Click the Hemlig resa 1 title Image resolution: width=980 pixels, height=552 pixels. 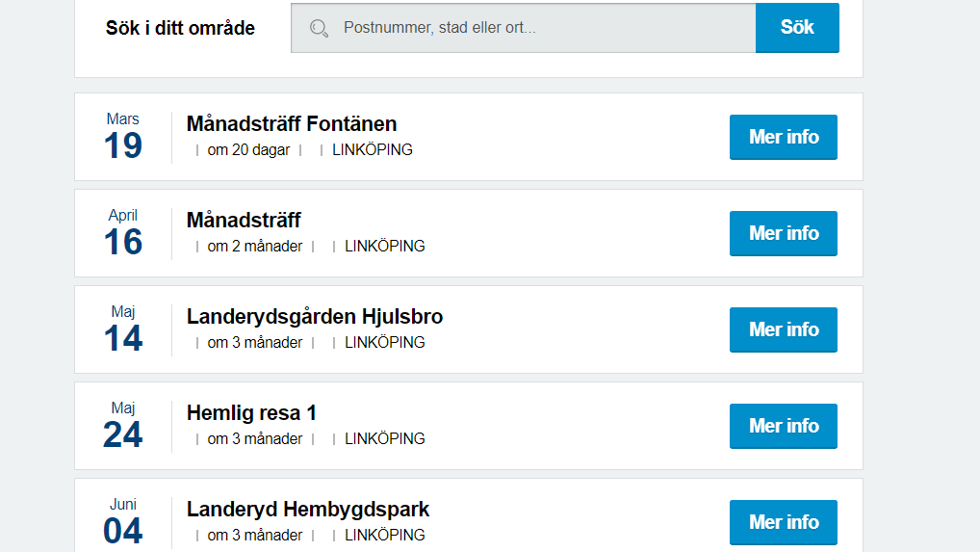coord(251,412)
